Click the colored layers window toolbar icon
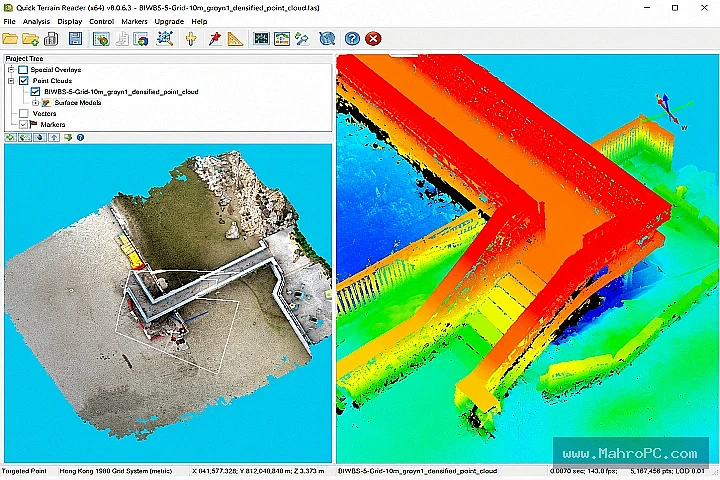This screenshot has width=720, height=480. pos(141,39)
